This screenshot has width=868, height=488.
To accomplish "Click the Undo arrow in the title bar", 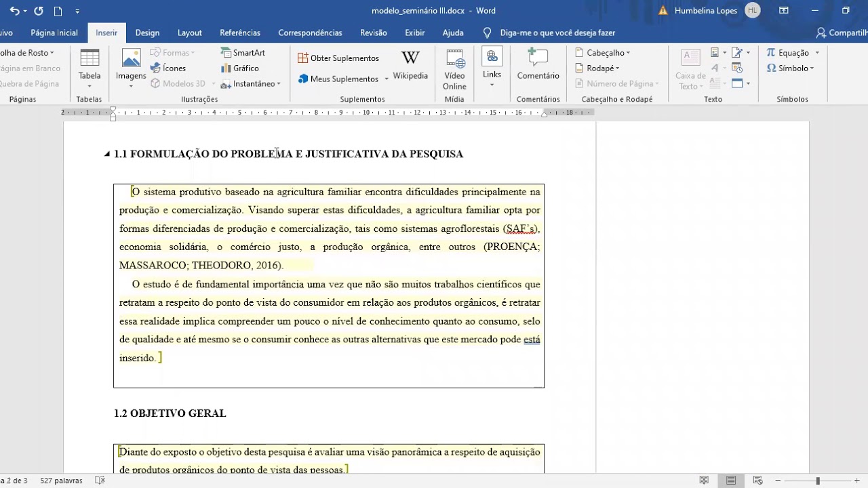I will click(14, 11).
